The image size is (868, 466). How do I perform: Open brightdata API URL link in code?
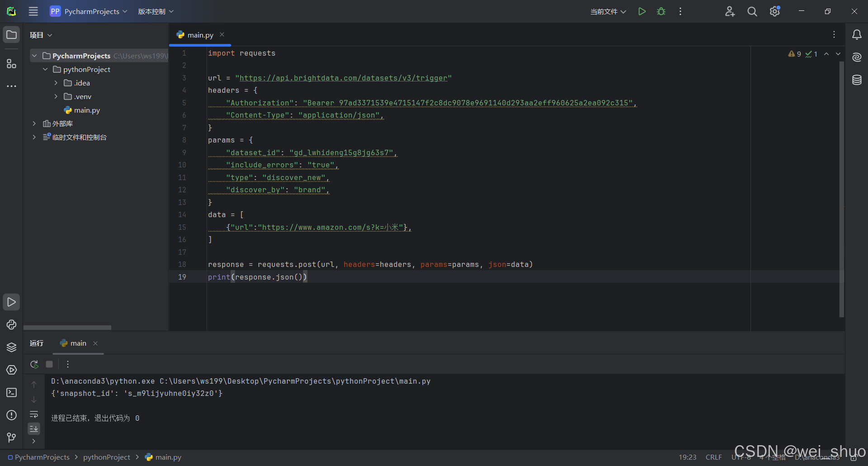[343, 78]
